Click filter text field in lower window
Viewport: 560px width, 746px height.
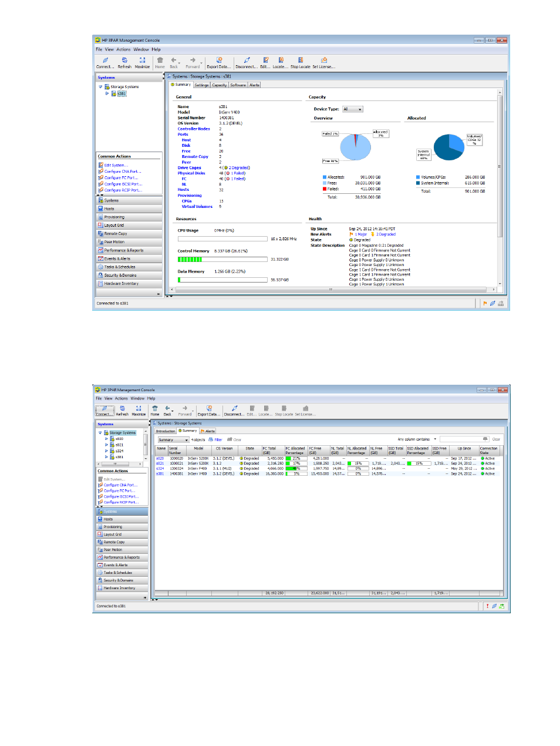point(464,439)
